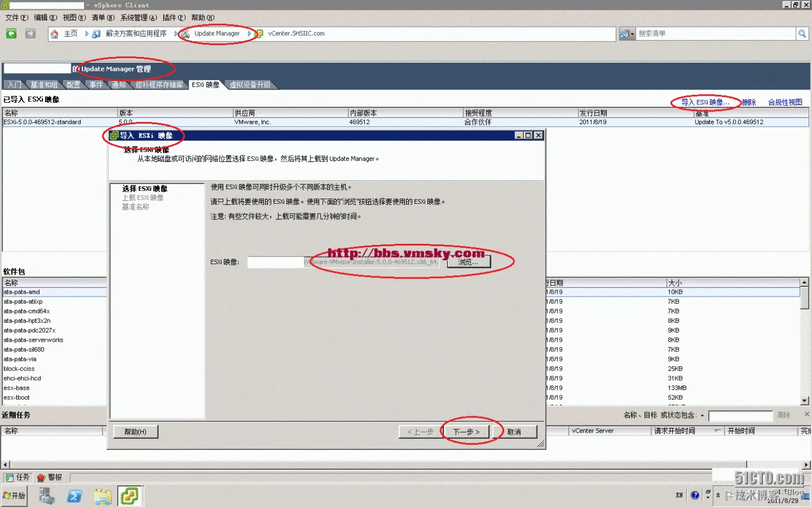Open the 视图(W) menu
The image size is (812, 508).
tap(74, 17)
